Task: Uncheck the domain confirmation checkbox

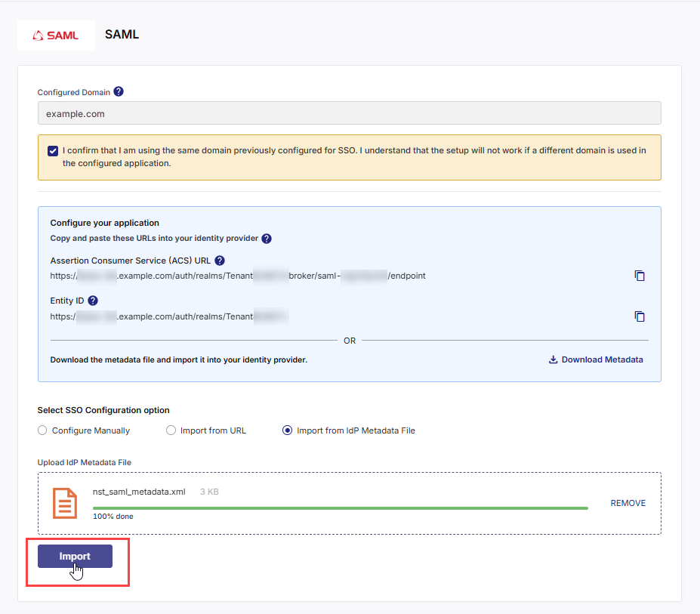Action: [x=52, y=150]
